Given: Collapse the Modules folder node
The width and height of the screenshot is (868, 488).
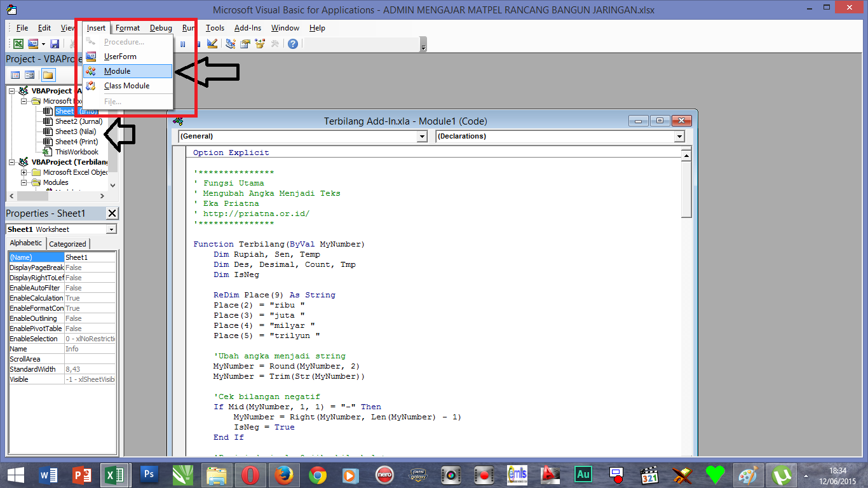Looking at the screenshot, I should click(24, 182).
